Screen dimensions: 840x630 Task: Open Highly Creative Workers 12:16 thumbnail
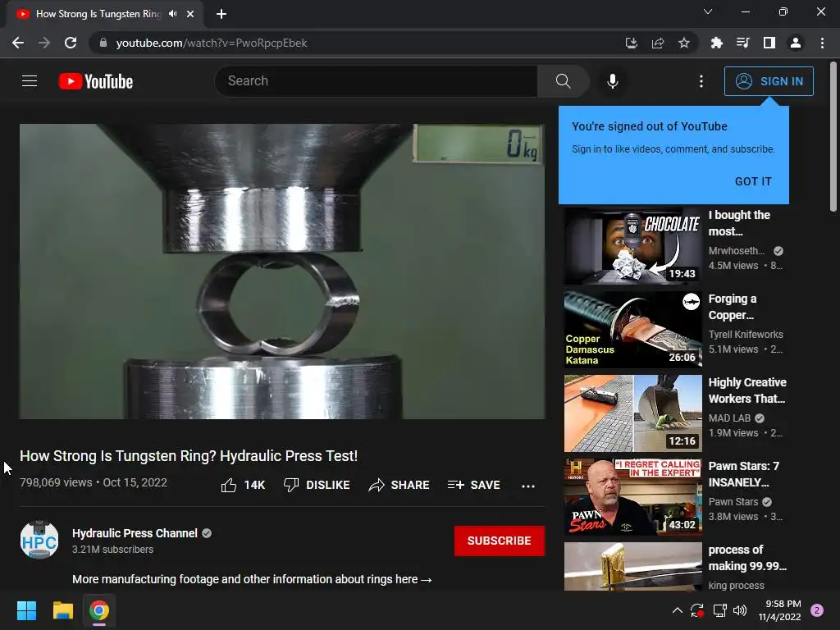point(633,413)
